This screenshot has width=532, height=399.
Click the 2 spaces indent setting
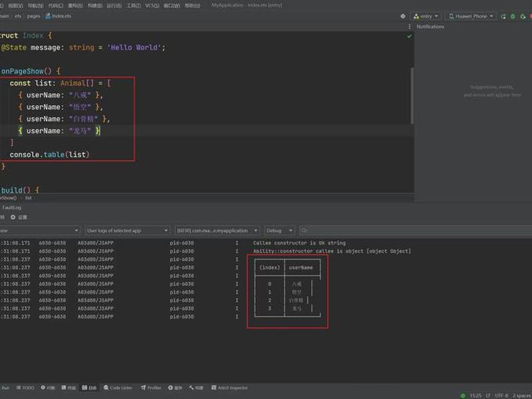pos(522,396)
